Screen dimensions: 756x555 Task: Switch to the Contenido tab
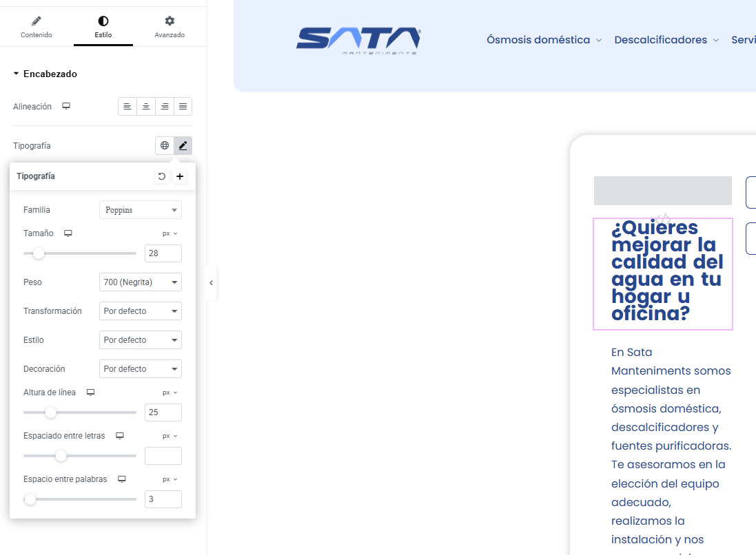point(36,27)
